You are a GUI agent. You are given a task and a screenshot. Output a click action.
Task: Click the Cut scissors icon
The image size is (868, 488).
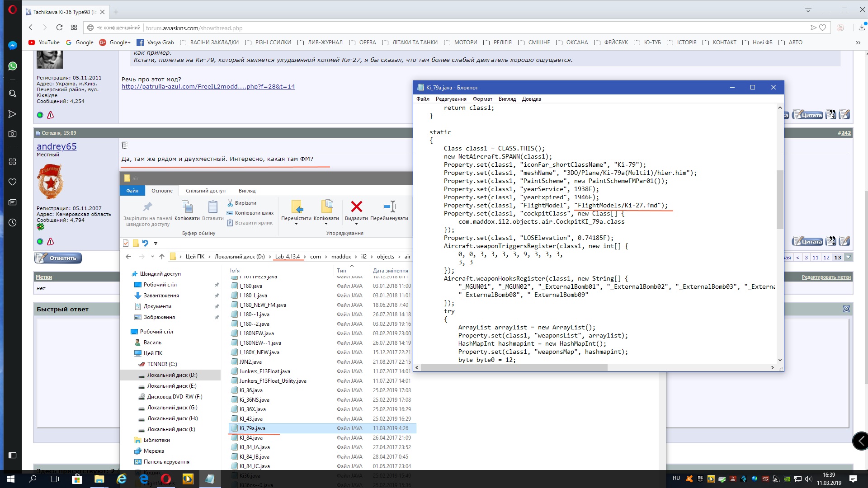(230, 203)
